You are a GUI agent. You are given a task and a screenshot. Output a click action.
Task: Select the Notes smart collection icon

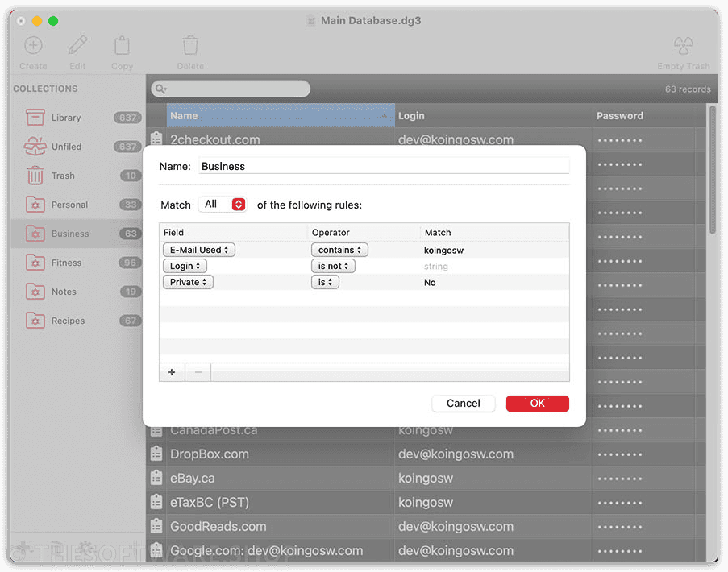click(x=35, y=292)
